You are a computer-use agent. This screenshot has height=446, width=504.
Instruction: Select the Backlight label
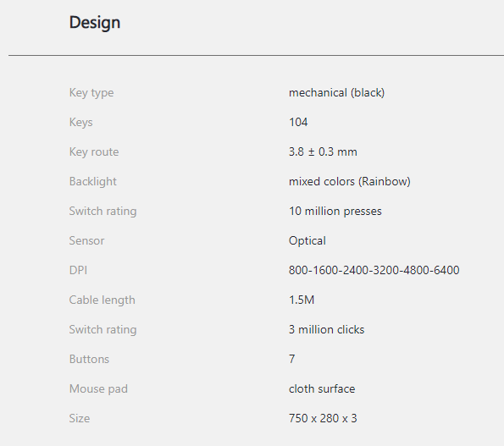coord(92,181)
